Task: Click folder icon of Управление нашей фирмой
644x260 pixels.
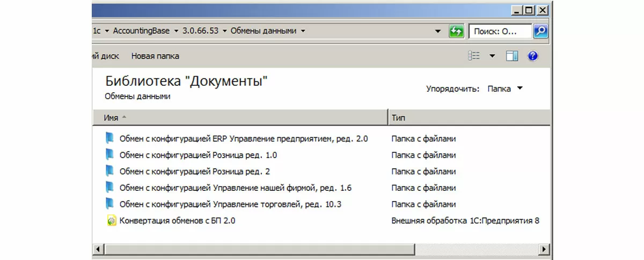Action: coord(110,188)
